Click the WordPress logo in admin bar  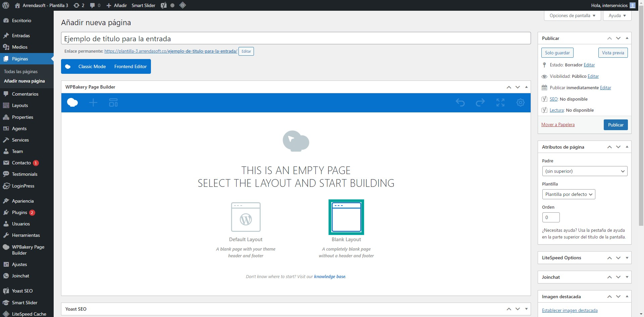coord(6,5)
